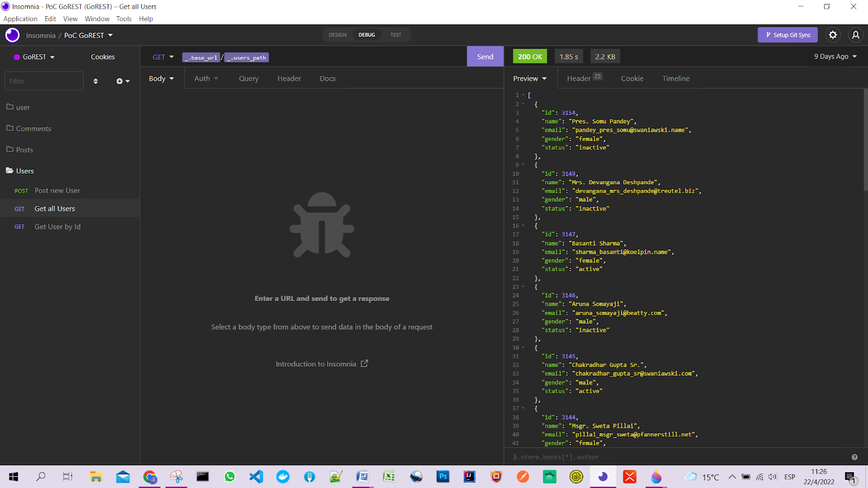
Task: Open the application settings gear icon
Action: [833, 35]
